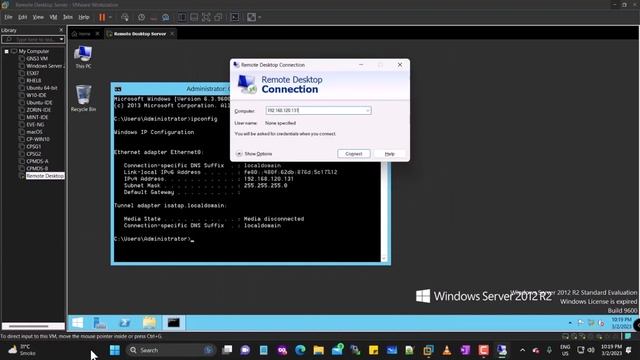The image size is (640, 360).
Task: Open the VMware Workstation host taskbar icon
Action: [x=429, y=350]
